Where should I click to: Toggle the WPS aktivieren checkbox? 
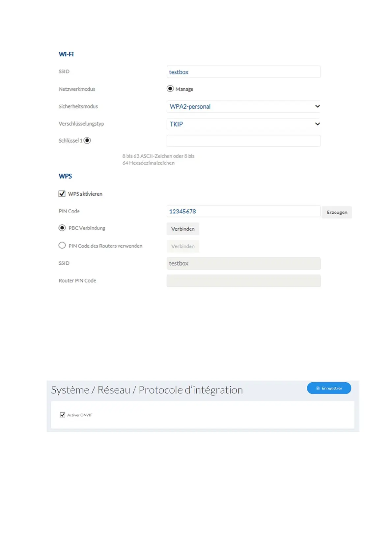[x=62, y=194]
